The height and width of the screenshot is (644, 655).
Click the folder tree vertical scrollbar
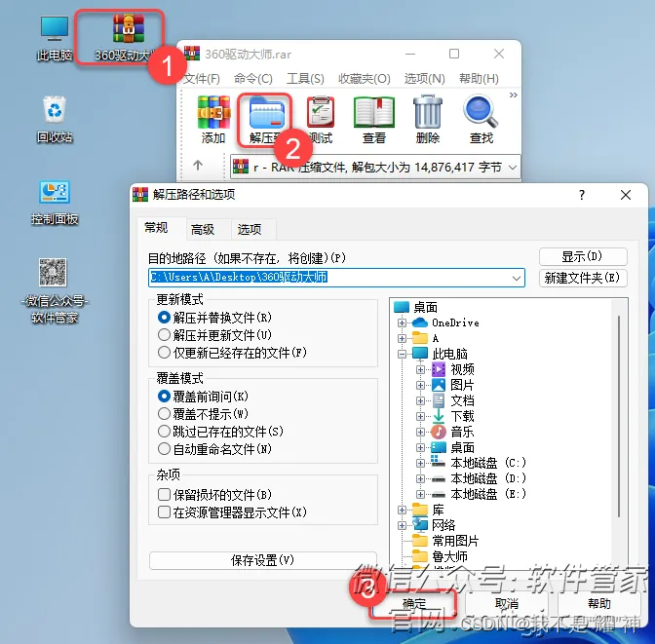[619, 417]
